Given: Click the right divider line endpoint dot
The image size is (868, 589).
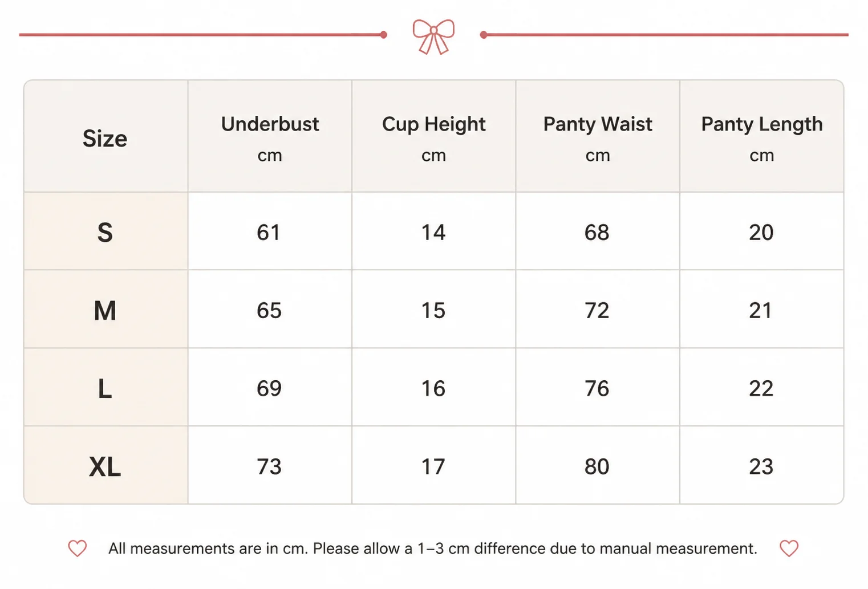Looking at the screenshot, I should (x=484, y=35).
